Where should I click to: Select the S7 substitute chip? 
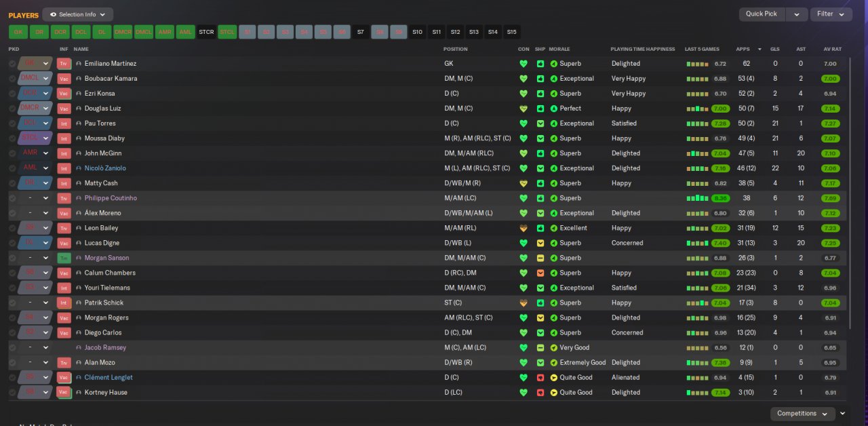[x=361, y=32]
